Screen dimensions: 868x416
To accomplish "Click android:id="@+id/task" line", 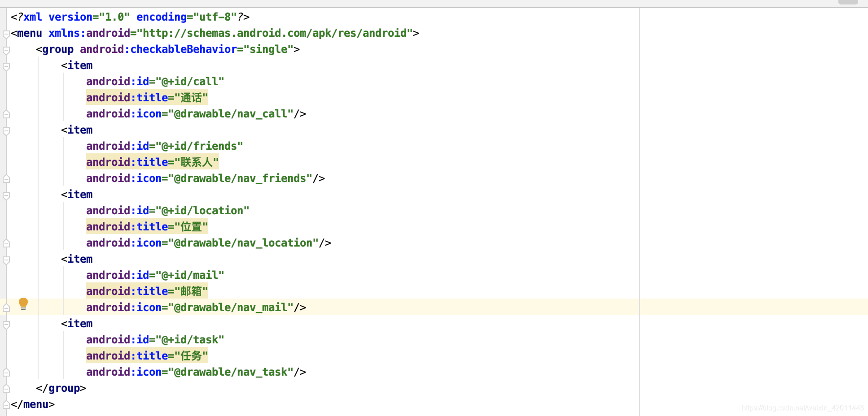I will click(x=155, y=340).
